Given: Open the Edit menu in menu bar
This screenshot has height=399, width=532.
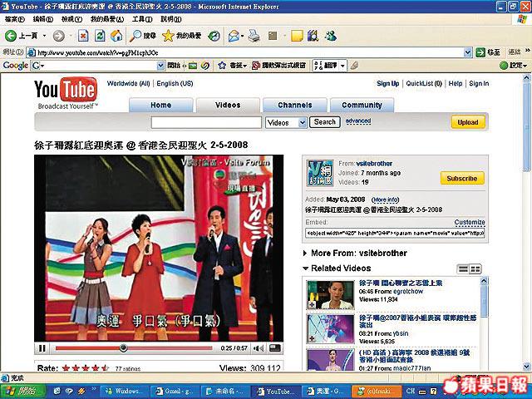Looking at the screenshot, I should [x=42, y=19].
